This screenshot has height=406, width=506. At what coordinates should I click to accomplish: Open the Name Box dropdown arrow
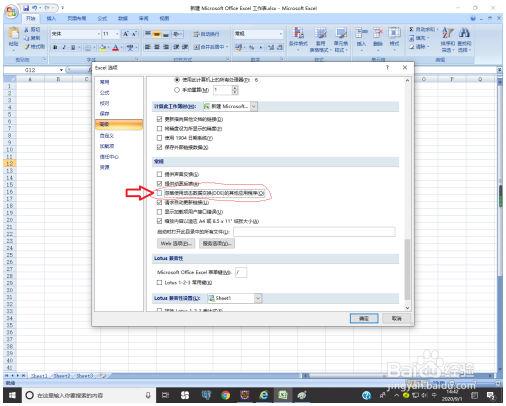(61, 70)
